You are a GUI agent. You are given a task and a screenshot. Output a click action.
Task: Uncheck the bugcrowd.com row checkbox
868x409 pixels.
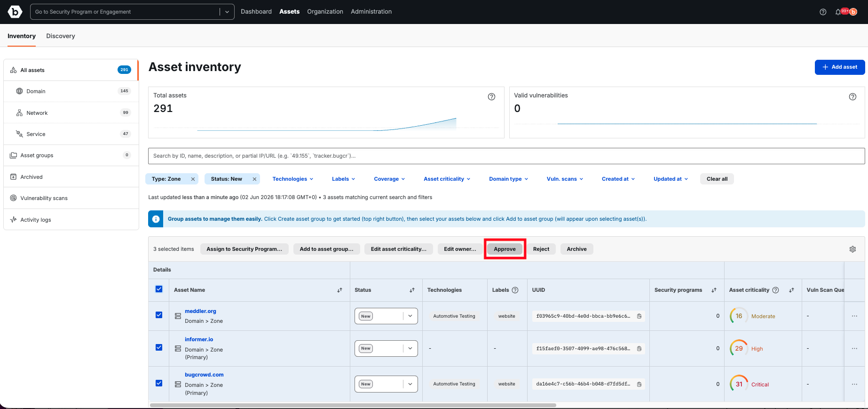tap(159, 383)
